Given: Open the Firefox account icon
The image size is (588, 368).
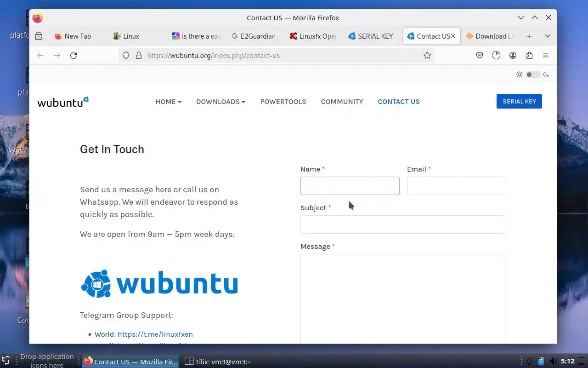Looking at the screenshot, I should point(513,55).
